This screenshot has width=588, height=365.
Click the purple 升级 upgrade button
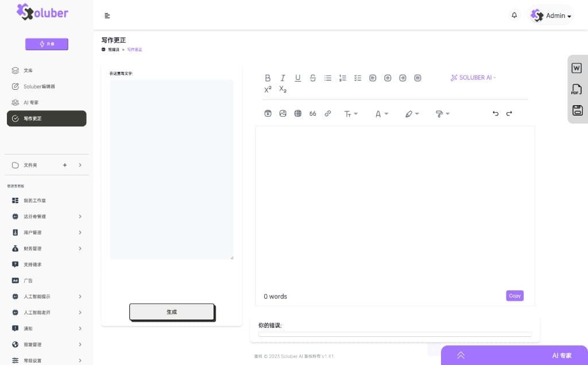47,44
